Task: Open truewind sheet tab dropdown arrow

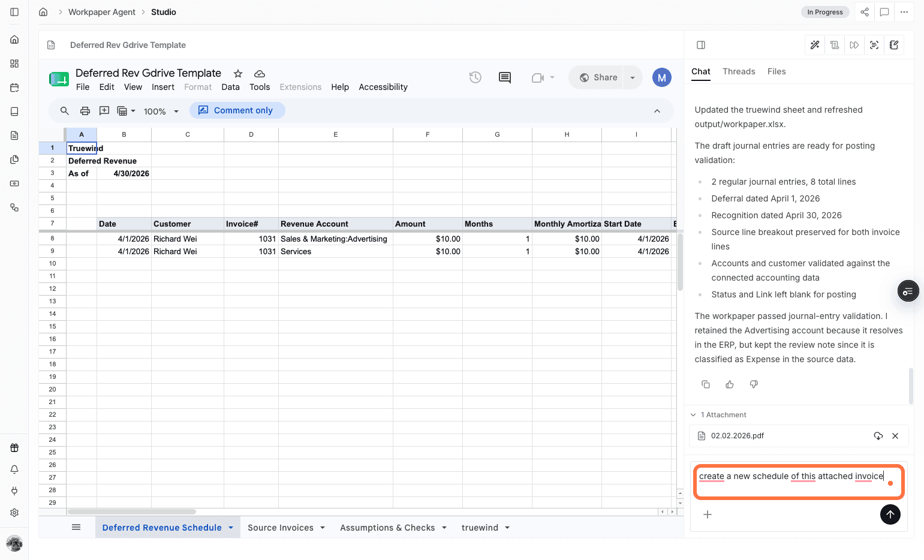Action: (x=507, y=528)
